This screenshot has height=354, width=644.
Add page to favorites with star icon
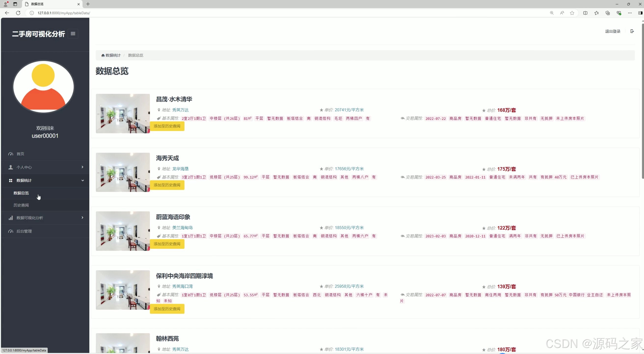pos(572,13)
